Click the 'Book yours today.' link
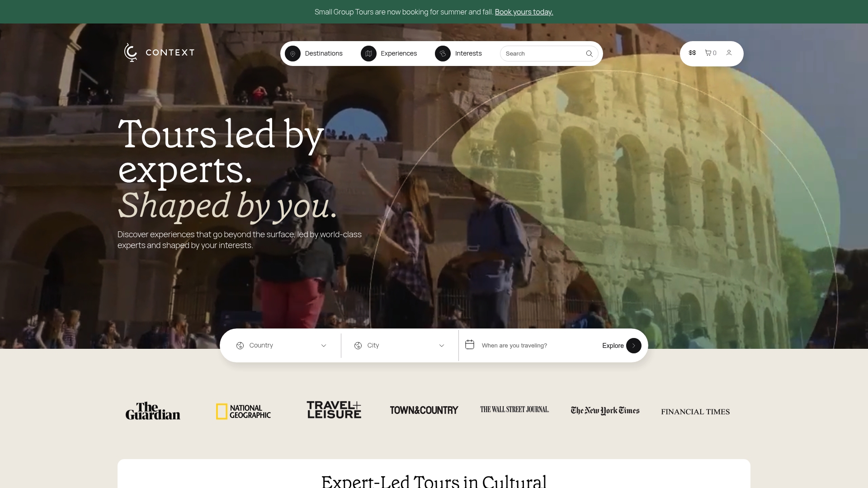Screen dimensions: 868x488 [x=524, y=12]
